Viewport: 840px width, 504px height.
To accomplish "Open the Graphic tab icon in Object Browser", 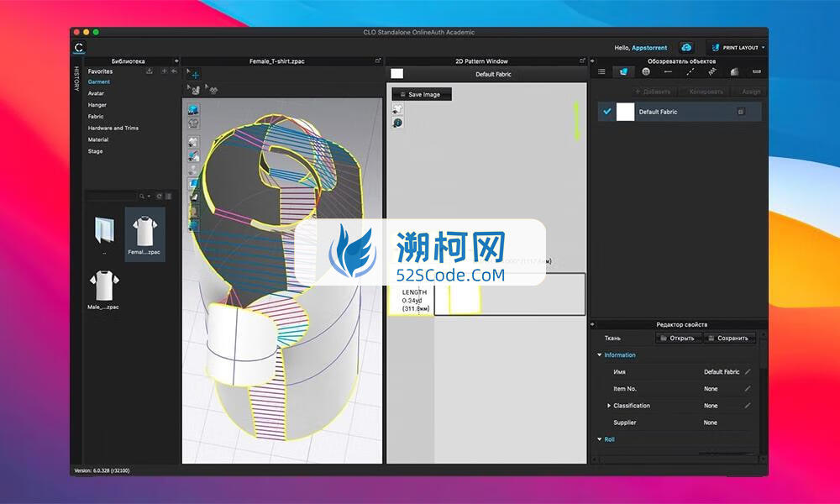I will pos(734,71).
